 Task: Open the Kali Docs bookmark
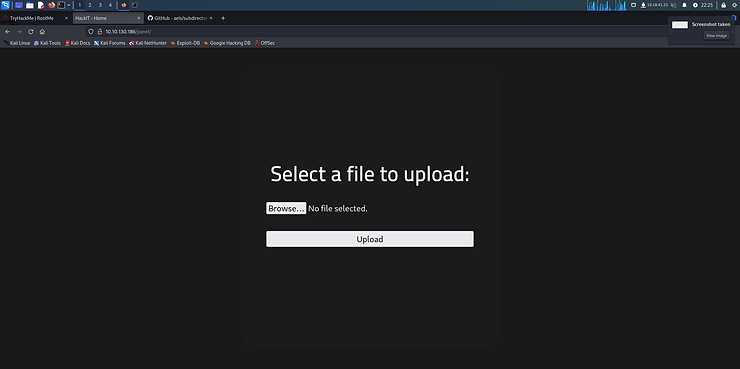coord(77,43)
